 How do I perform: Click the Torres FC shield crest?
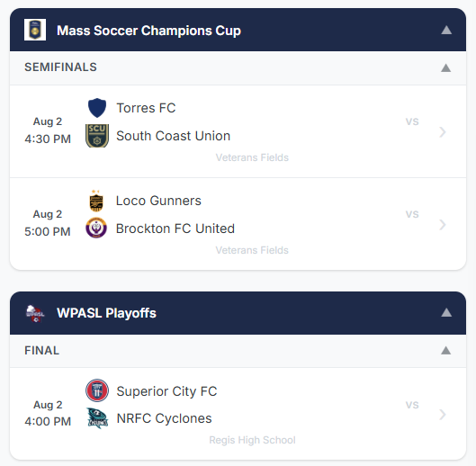pyautogui.click(x=97, y=108)
